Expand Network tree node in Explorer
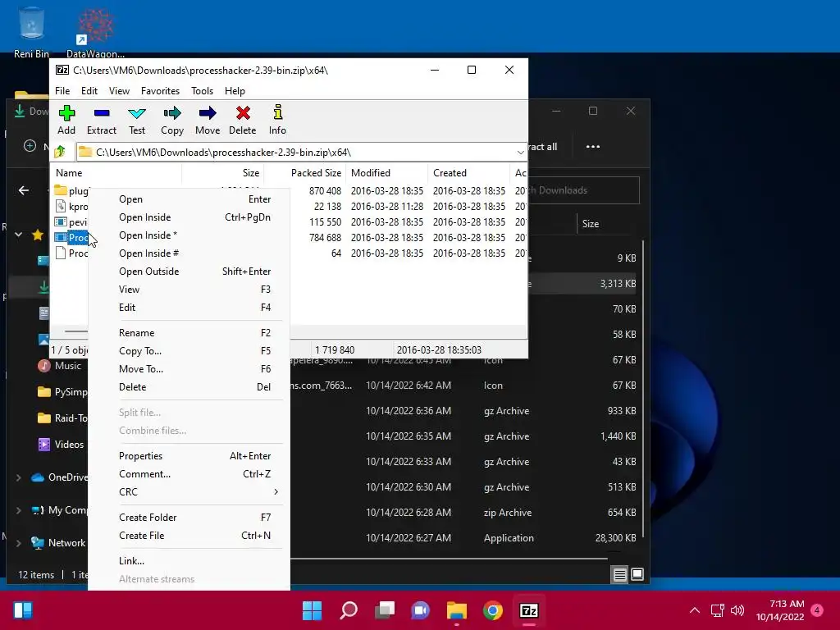 point(19,543)
